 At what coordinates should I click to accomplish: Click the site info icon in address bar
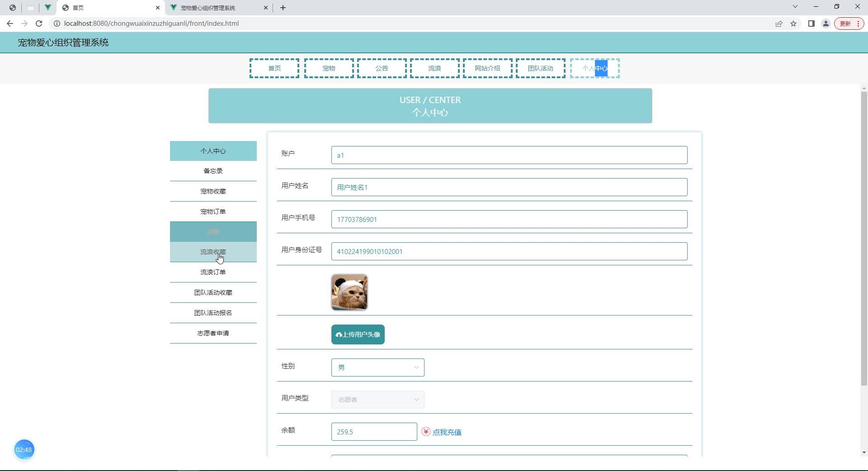[x=57, y=24]
